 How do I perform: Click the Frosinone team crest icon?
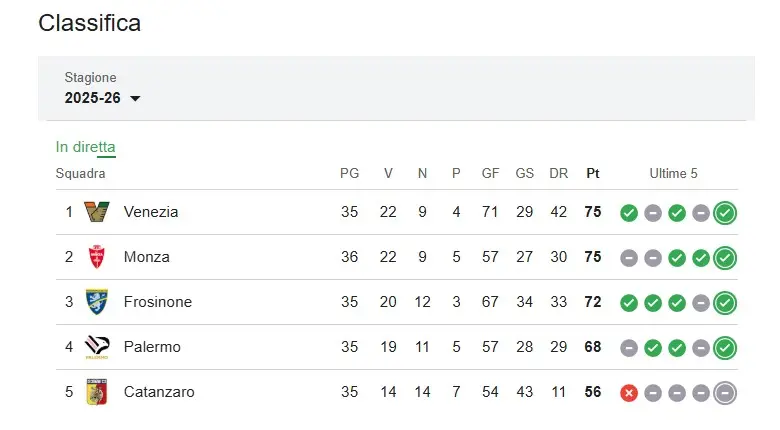click(96, 302)
